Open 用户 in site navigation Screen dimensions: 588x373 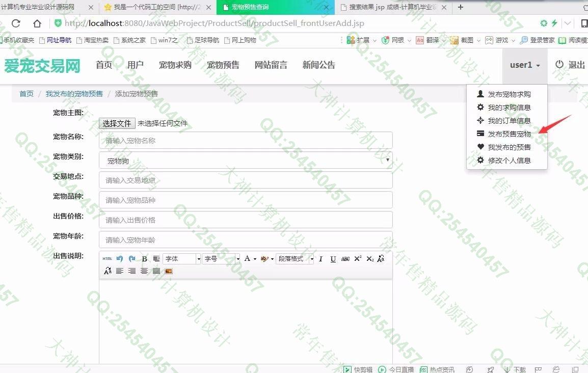point(136,65)
